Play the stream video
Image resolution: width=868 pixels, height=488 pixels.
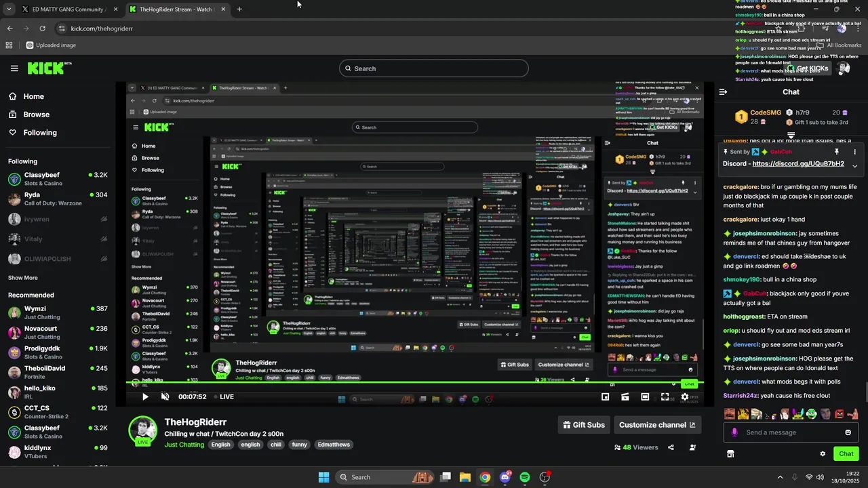pos(145,397)
